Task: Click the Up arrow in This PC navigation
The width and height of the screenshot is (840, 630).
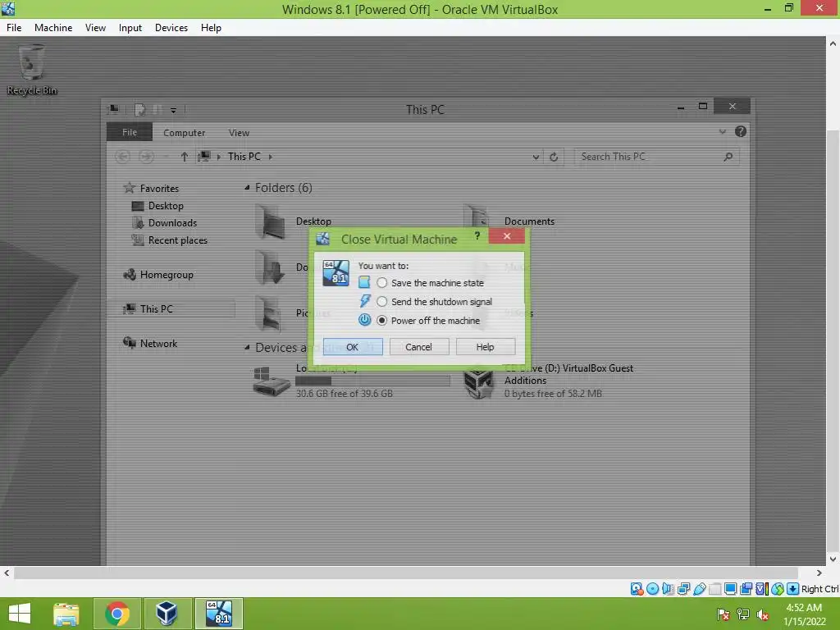Action: pyautogui.click(x=185, y=157)
